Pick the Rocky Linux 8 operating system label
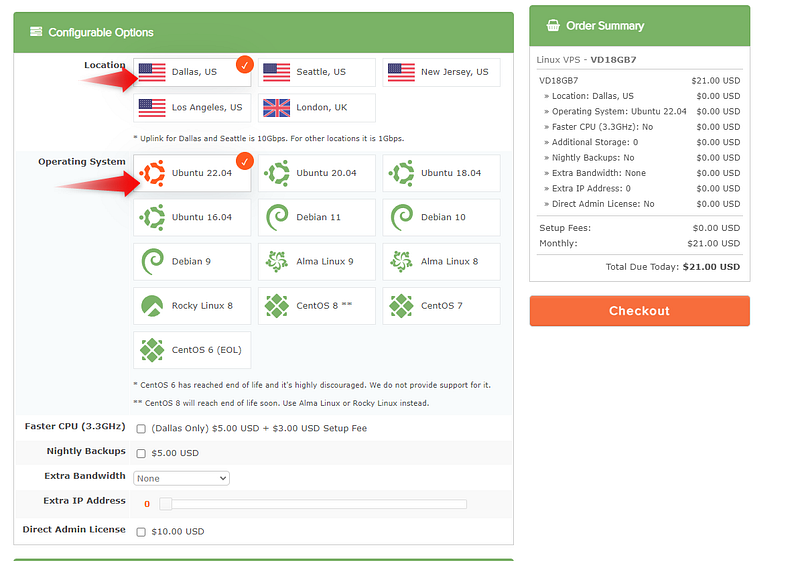Screen dimensions: 800x561 click(x=202, y=305)
